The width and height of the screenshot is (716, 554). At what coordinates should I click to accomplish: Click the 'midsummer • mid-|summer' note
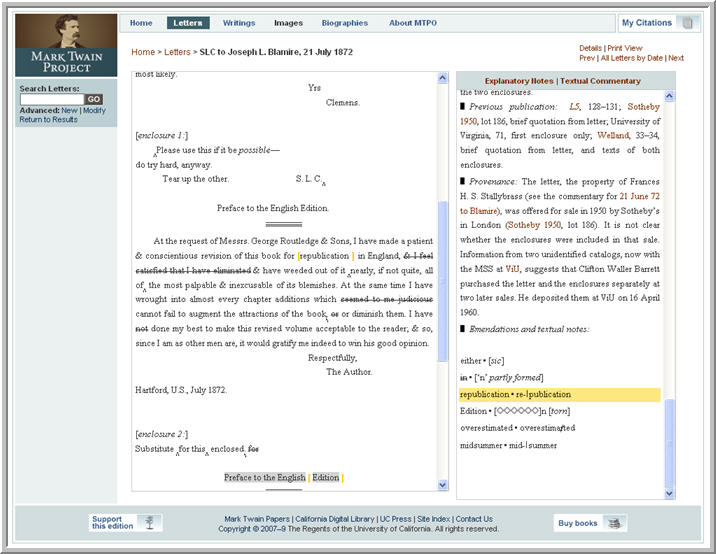point(508,445)
